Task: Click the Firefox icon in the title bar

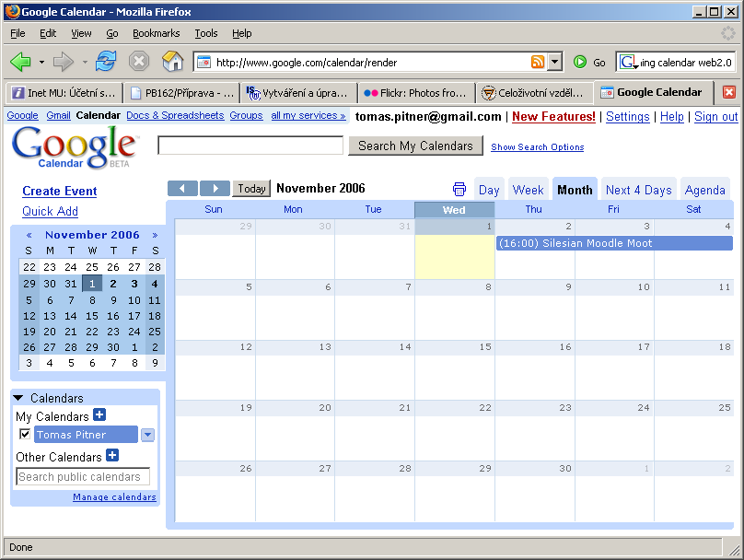Action: tap(13, 11)
